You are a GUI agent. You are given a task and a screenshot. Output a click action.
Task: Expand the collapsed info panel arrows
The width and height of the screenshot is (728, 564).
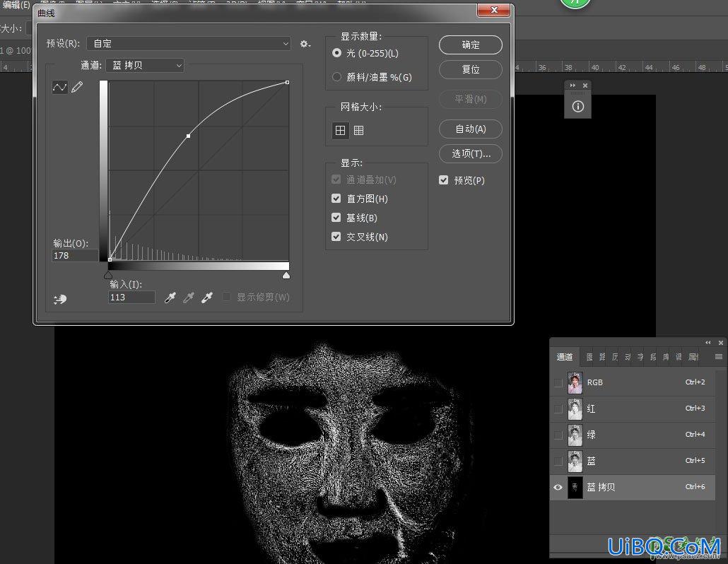573,85
